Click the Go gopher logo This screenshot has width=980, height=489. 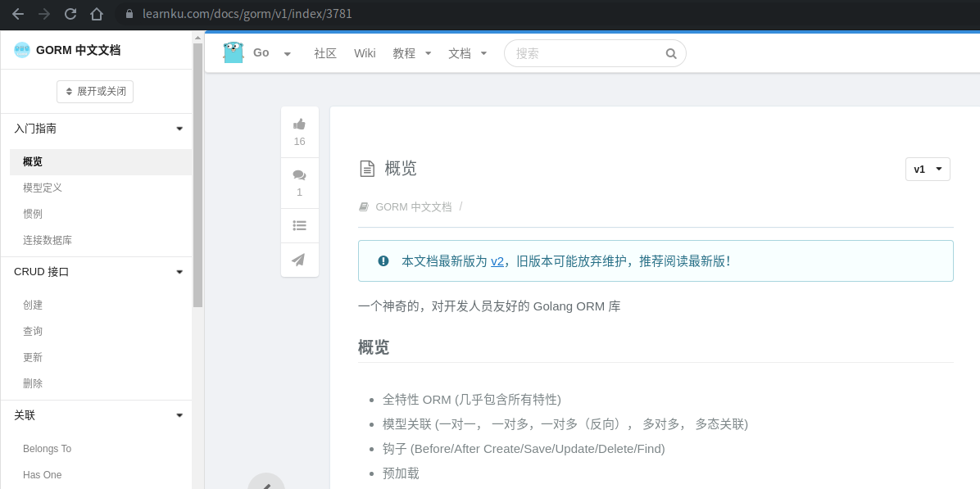(234, 52)
